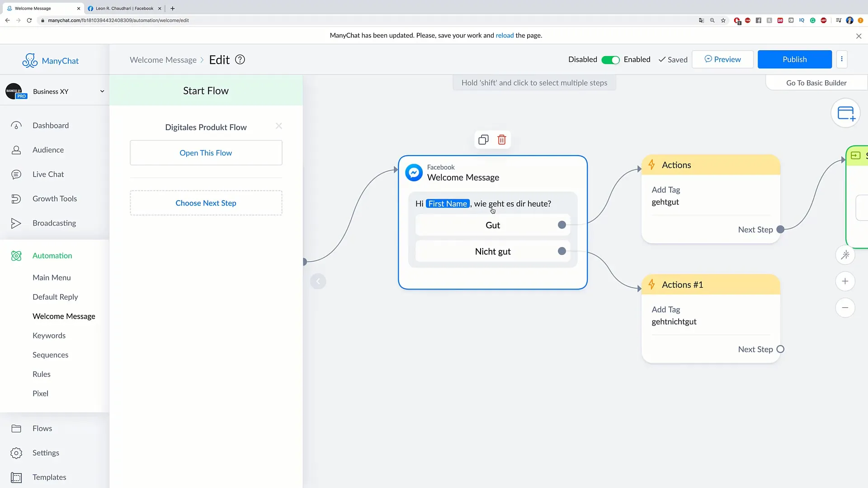Click the delete step trash icon
The image size is (868, 488).
click(501, 140)
